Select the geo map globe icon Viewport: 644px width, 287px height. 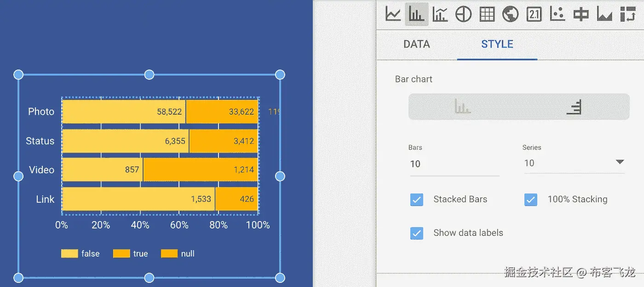(x=511, y=14)
